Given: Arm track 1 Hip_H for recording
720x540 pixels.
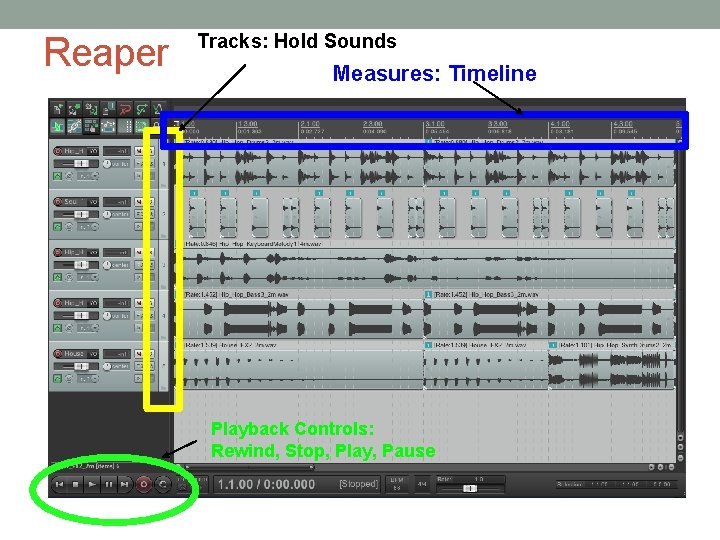Looking at the screenshot, I should pyautogui.click(x=58, y=151).
